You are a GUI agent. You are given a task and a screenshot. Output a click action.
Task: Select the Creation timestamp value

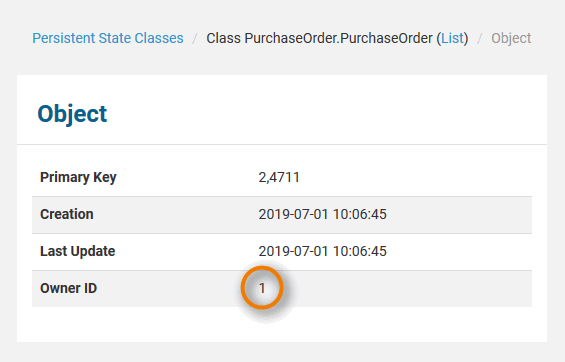click(322, 214)
